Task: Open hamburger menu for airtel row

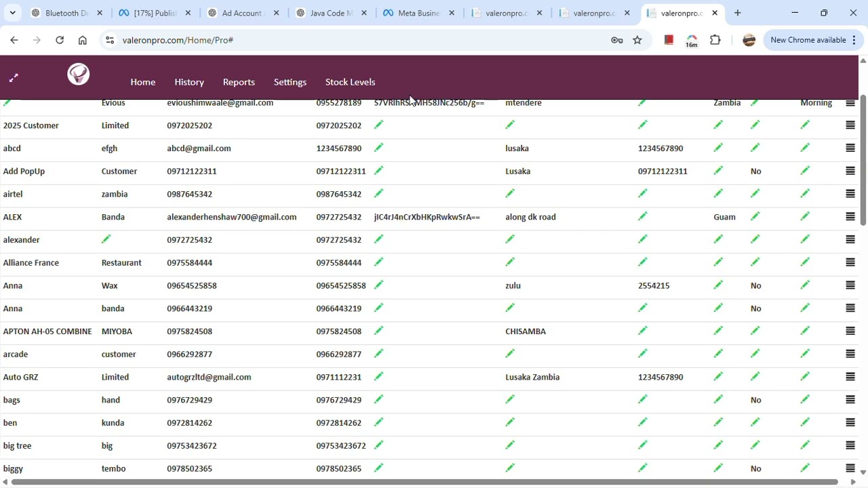Action: [x=850, y=194]
